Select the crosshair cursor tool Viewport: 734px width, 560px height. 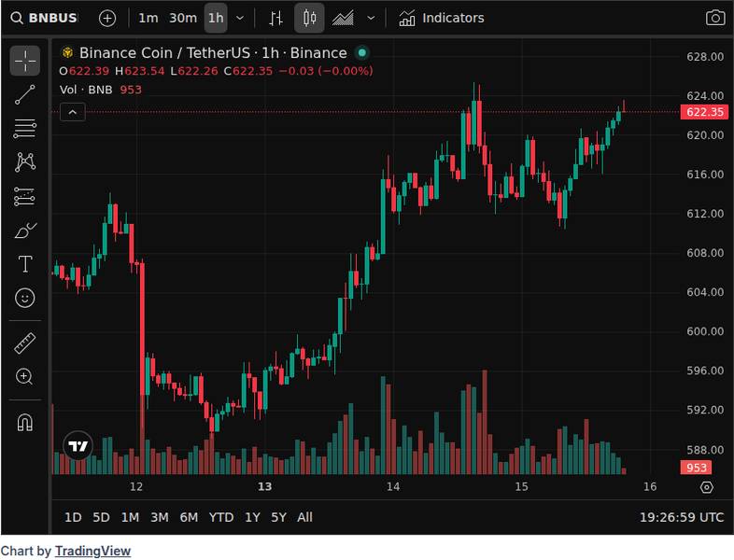point(25,61)
